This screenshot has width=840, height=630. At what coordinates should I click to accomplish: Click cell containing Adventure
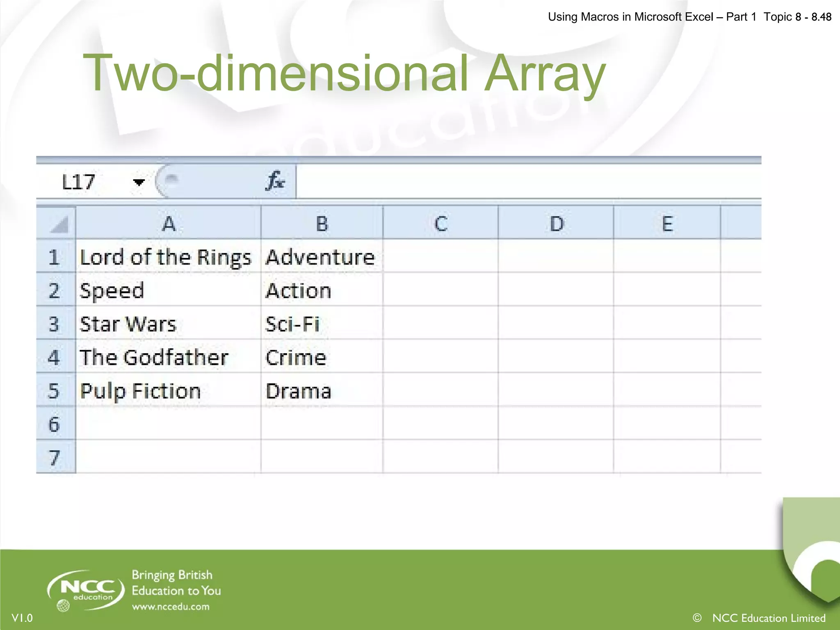click(x=322, y=256)
